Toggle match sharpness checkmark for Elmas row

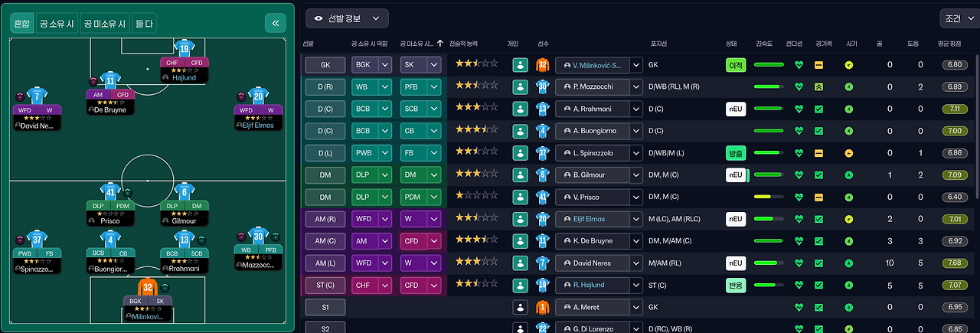tap(818, 220)
